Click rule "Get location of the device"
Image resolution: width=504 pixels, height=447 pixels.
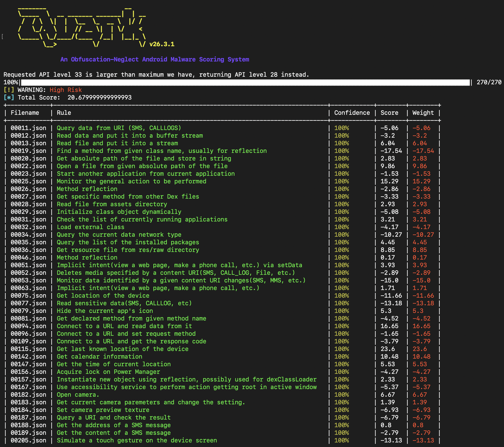point(103,295)
